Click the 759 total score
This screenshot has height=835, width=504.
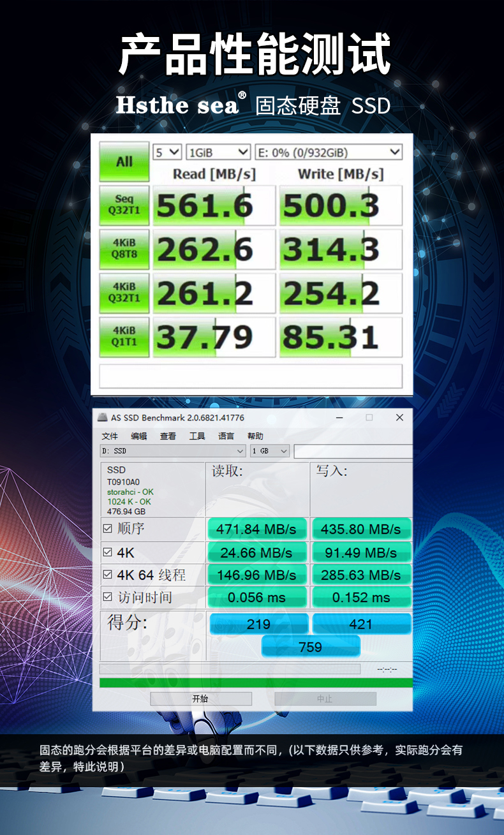point(311,646)
